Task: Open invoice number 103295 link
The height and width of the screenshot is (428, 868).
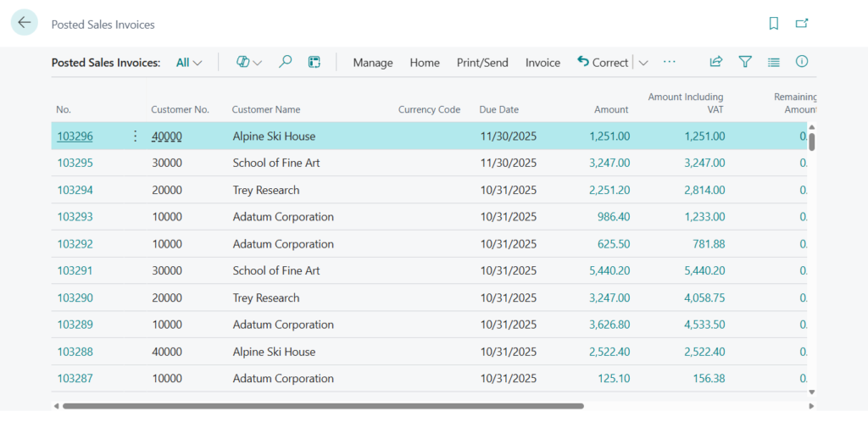Action: click(75, 163)
